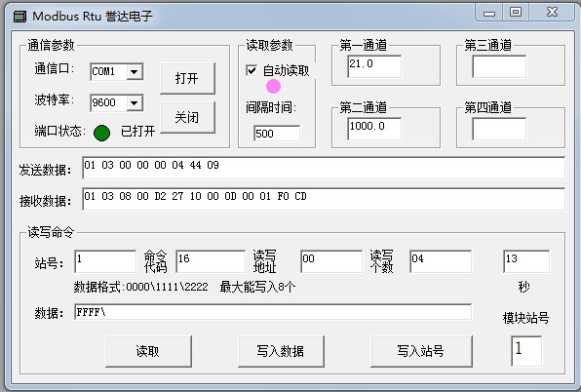The width and height of the screenshot is (581, 392).
Task: Click the 写入数据 write data button
Action: pos(281,351)
